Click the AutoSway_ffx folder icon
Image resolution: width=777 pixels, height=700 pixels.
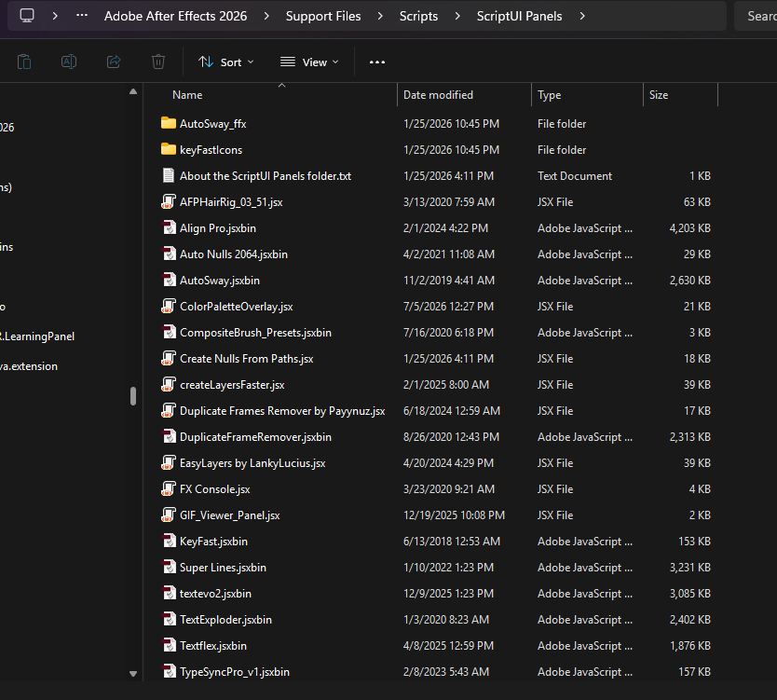(169, 123)
